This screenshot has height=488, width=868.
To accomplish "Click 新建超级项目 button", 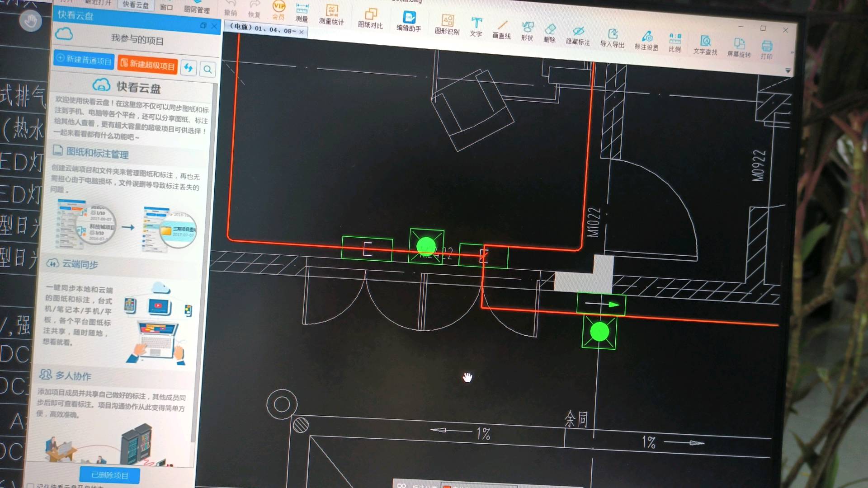I will pyautogui.click(x=147, y=65).
